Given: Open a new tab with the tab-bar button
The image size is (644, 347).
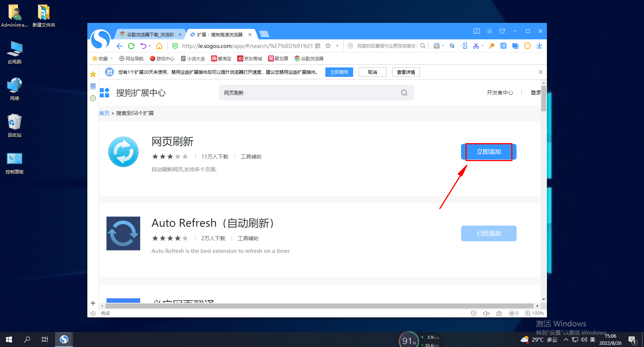Looking at the screenshot, I should 264,34.
